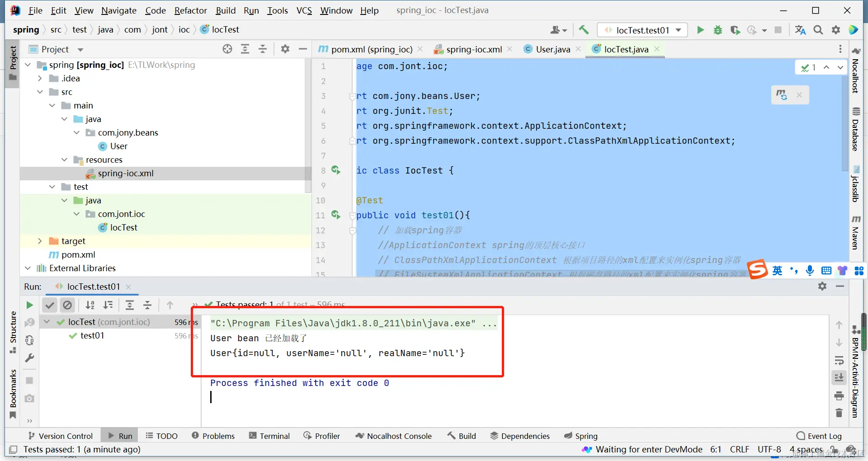Expand all test results in Run panel
868x461 pixels.
pyautogui.click(x=130, y=306)
